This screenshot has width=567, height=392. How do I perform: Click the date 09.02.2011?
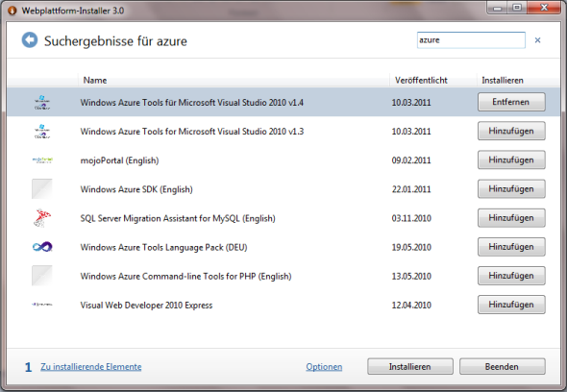pyautogui.click(x=411, y=160)
